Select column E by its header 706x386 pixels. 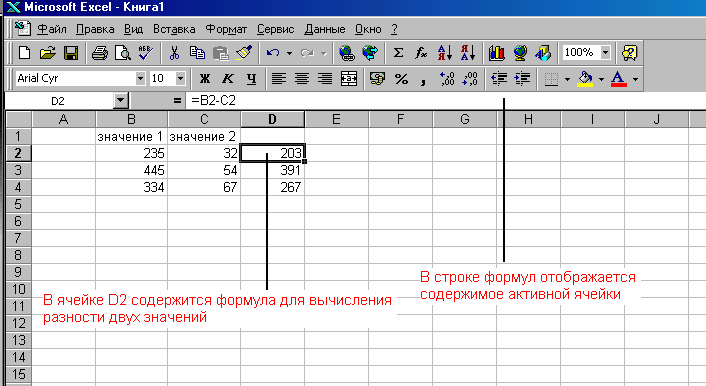[x=336, y=119]
